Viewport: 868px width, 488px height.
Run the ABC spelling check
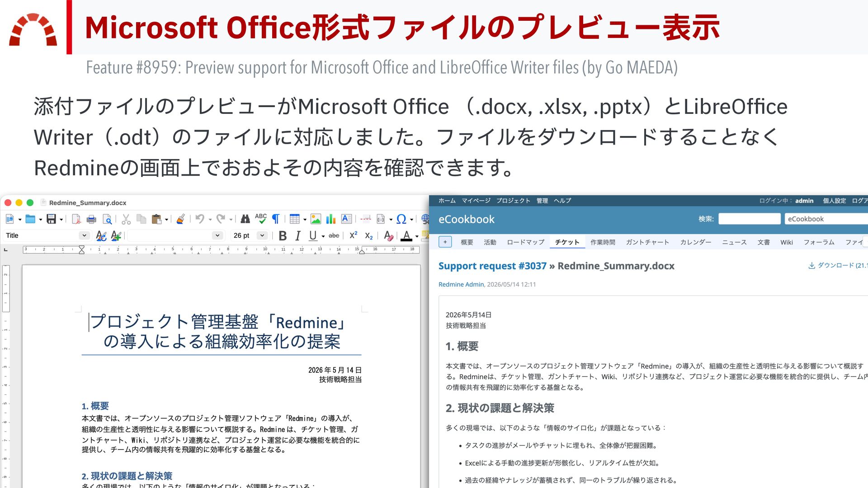coord(261,219)
